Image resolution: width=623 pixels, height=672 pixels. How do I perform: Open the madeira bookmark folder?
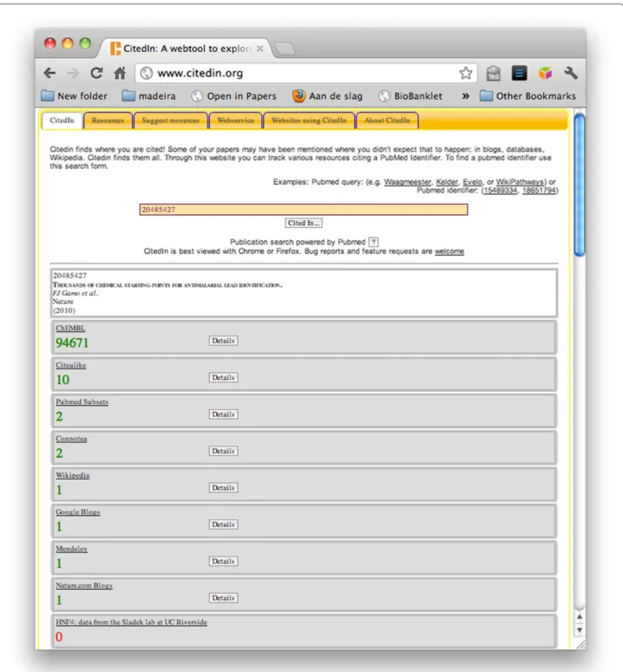pos(148,96)
